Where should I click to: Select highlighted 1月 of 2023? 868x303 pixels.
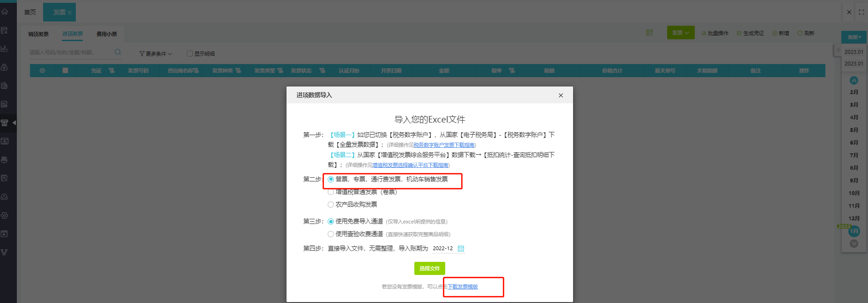pyautogui.click(x=854, y=231)
